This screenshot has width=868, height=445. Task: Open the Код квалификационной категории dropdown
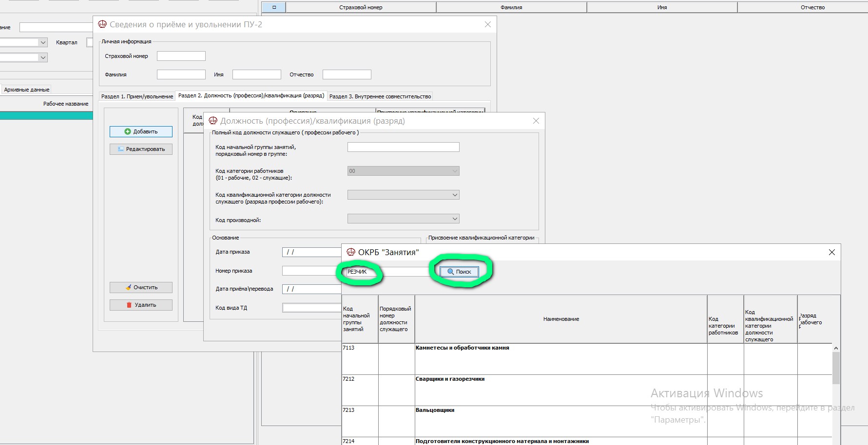coord(455,195)
